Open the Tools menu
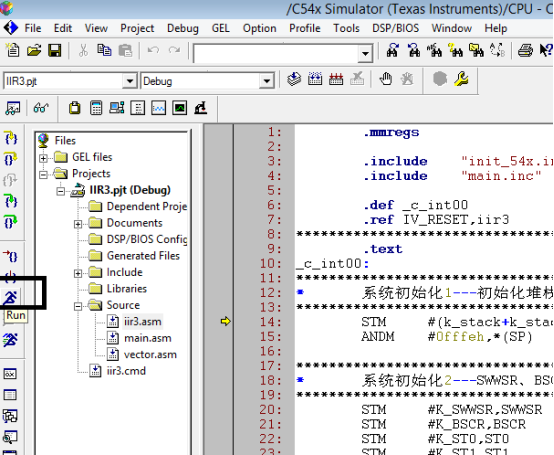The height and width of the screenshot is (455, 554). click(346, 28)
